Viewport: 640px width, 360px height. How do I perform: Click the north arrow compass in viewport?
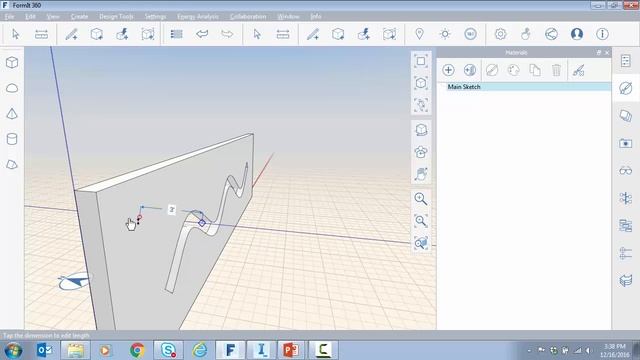pyautogui.click(x=74, y=282)
